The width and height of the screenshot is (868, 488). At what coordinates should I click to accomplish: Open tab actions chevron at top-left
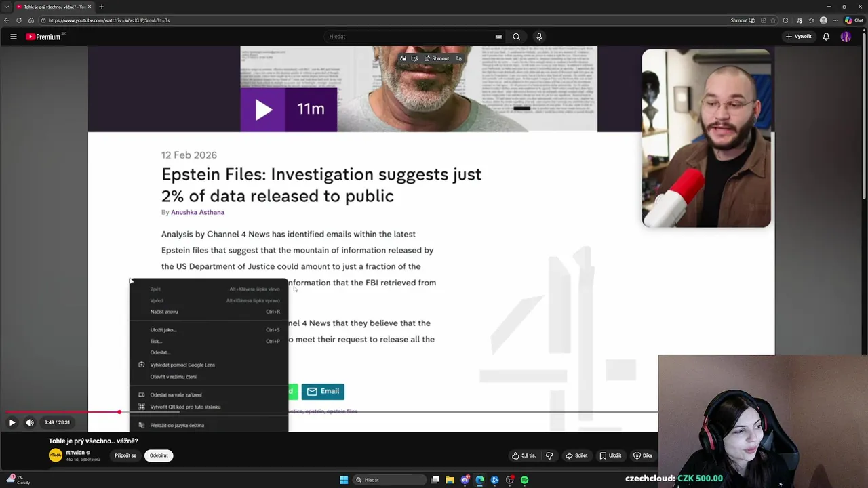coord(6,7)
